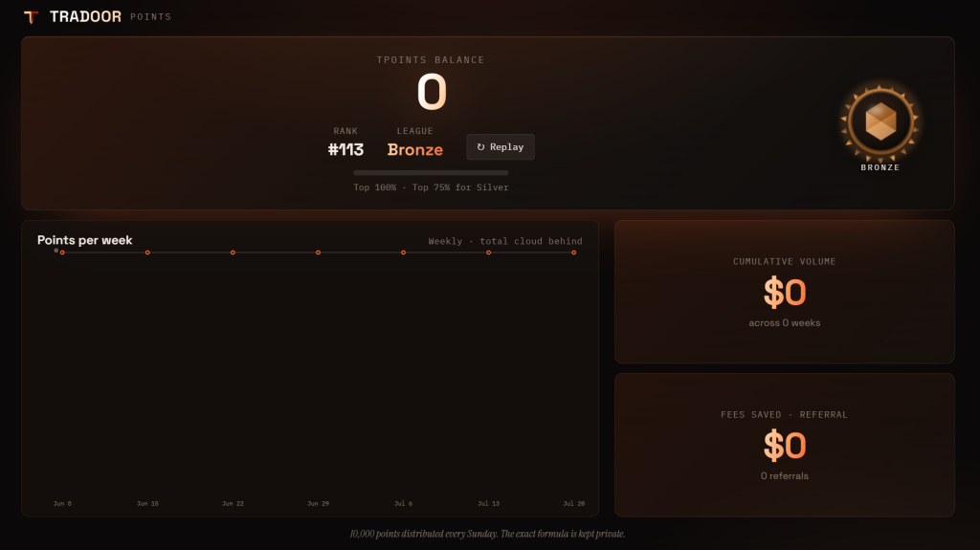The width and height of the screenshot is (980, 550).
Task: Open the POINTS section label
Action: (150, 17)
